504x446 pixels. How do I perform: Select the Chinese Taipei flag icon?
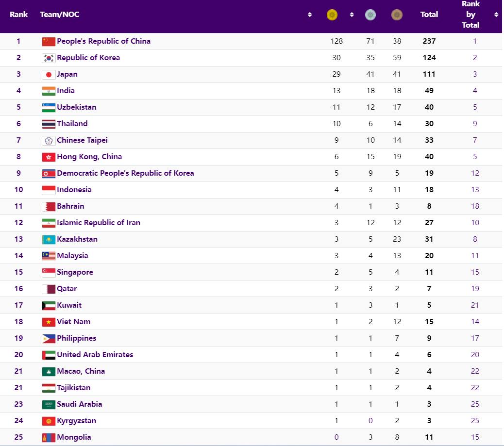[x=49, y=140]
